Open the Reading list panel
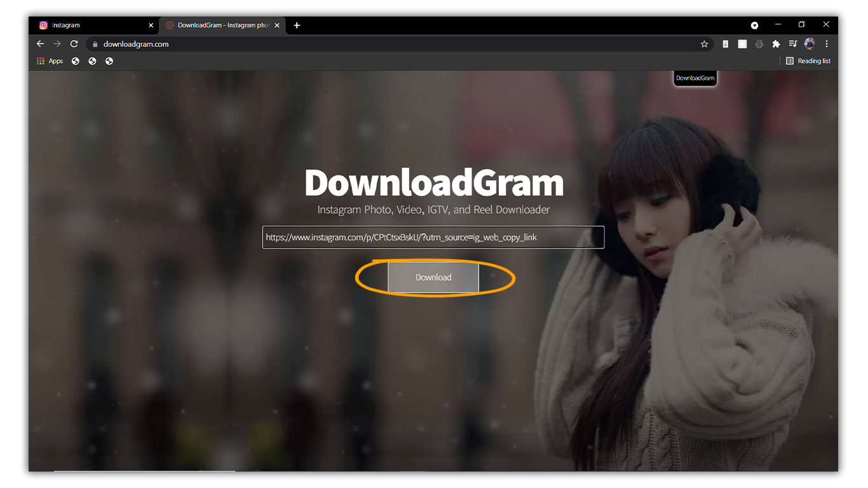The height and width of the screenshot is (488, 868). click(x=808, y=61)
